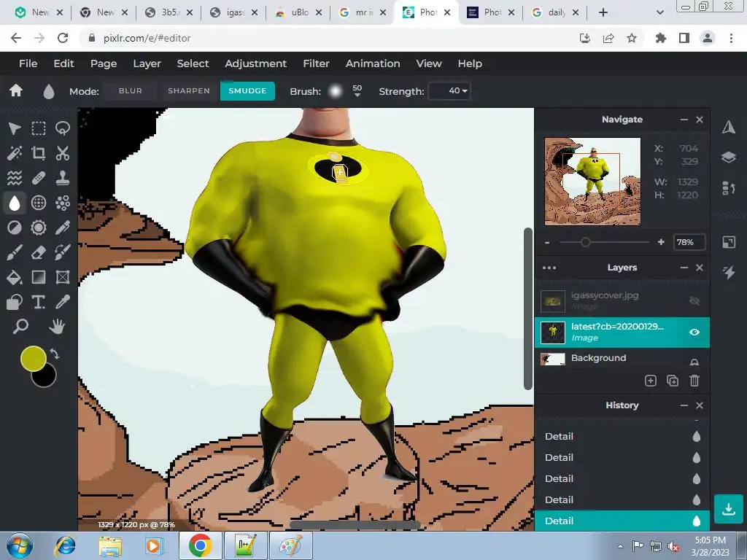Select the Eraser tool
The image size is (747, 560).
39,252
